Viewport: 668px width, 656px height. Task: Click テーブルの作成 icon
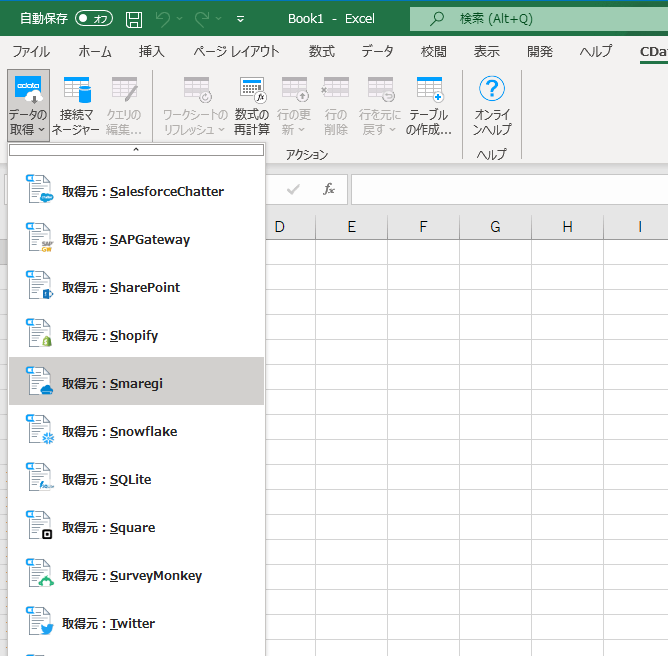(x=429, y=90)
